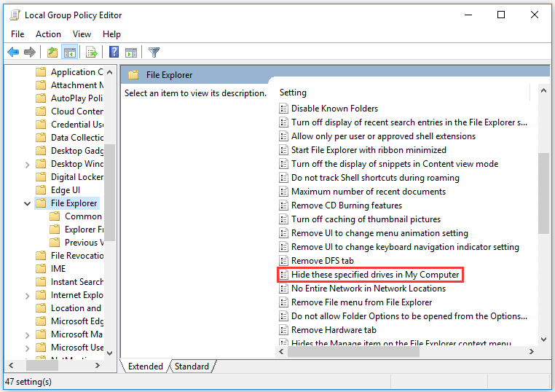This screenshot has height=392, width=555.
Task: Click the tree pane scroll up arrow
Action: pyautogui.click(x=110, y=72)
